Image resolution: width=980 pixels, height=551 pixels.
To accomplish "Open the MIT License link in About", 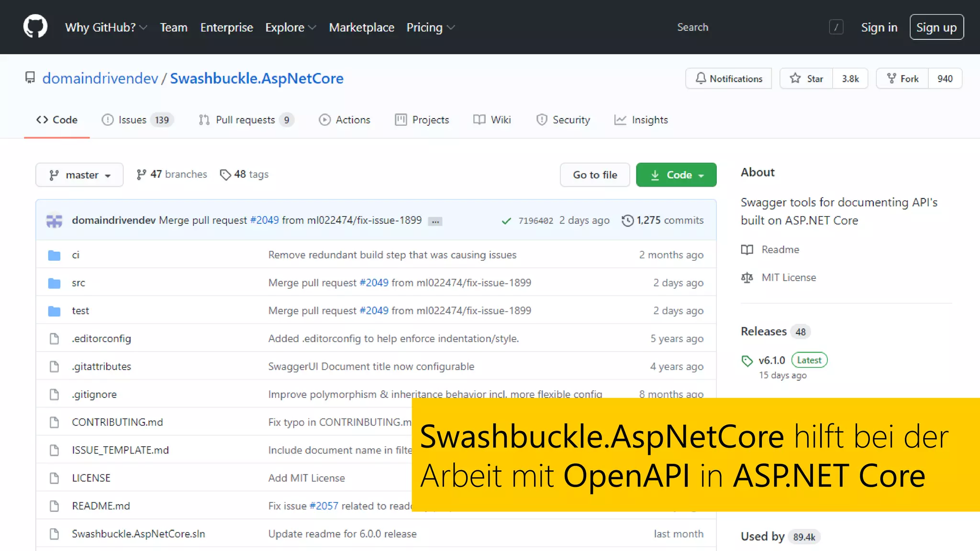I will coord(779,277).
